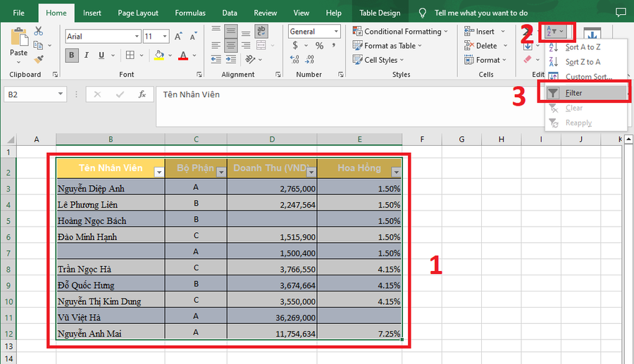Increase font size with the larger A
The height and width of the screenshot is (364, 634).
tap(178, 37)
